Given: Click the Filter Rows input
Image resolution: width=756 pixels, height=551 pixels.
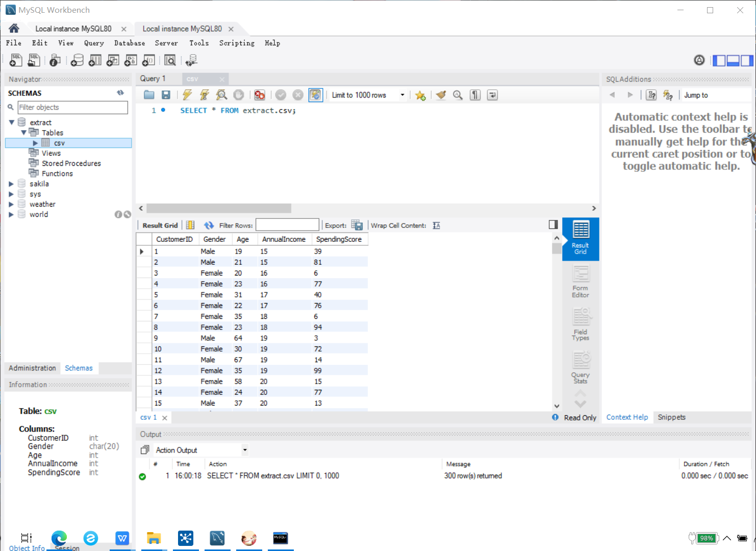Looking at the screenshot, I should (287, 225).
